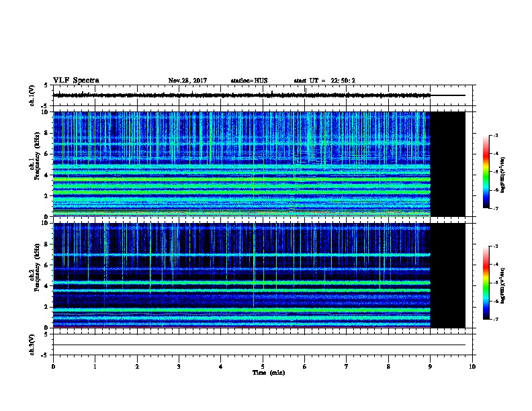
Task: Click the ch.1 spectrogram color scale bar
Action: point(486,172)
